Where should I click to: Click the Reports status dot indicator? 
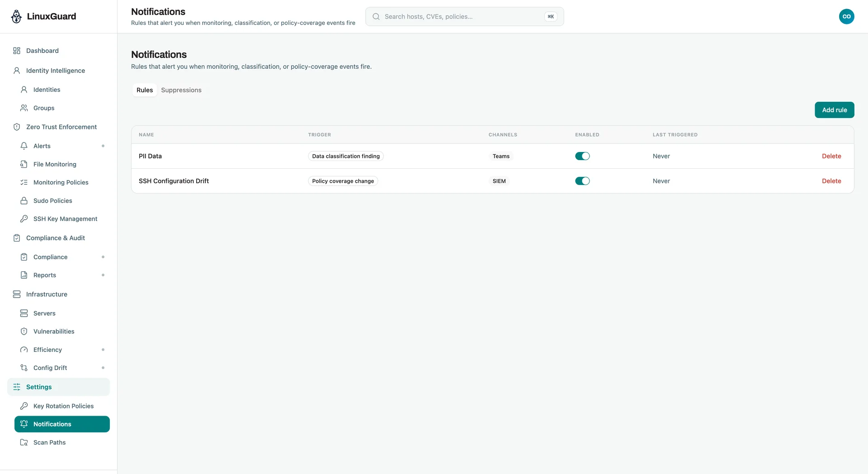[103, 275]
